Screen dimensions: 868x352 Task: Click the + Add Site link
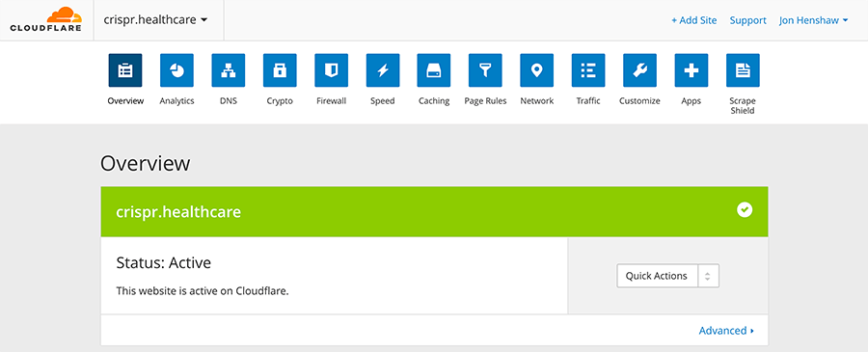tap(694, 20)
